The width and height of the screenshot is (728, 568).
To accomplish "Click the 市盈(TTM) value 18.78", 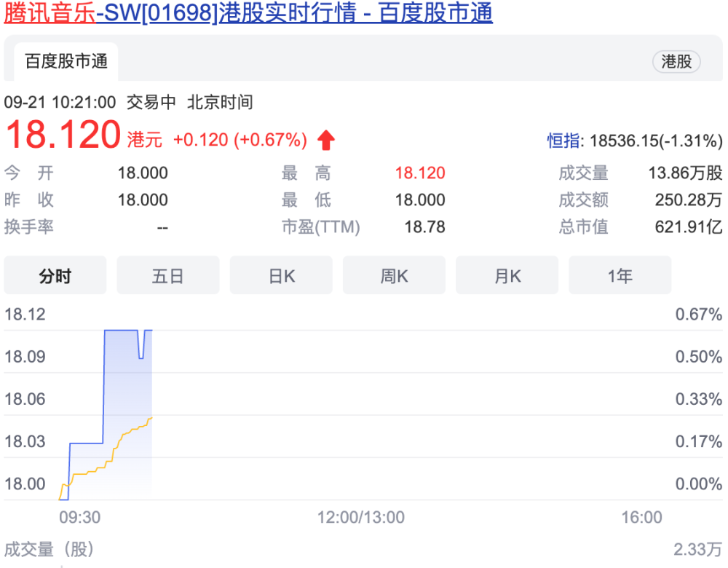I will [424, 227].
